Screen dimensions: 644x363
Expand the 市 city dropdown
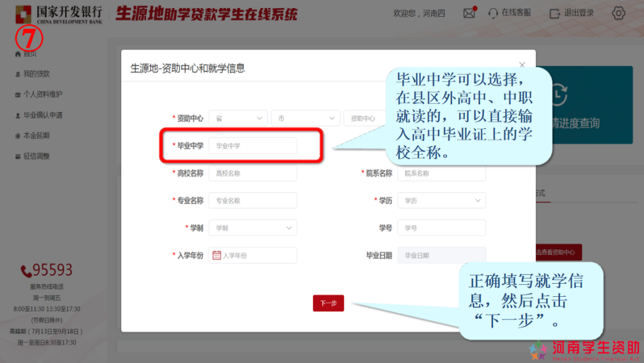(x=305, y=118)
